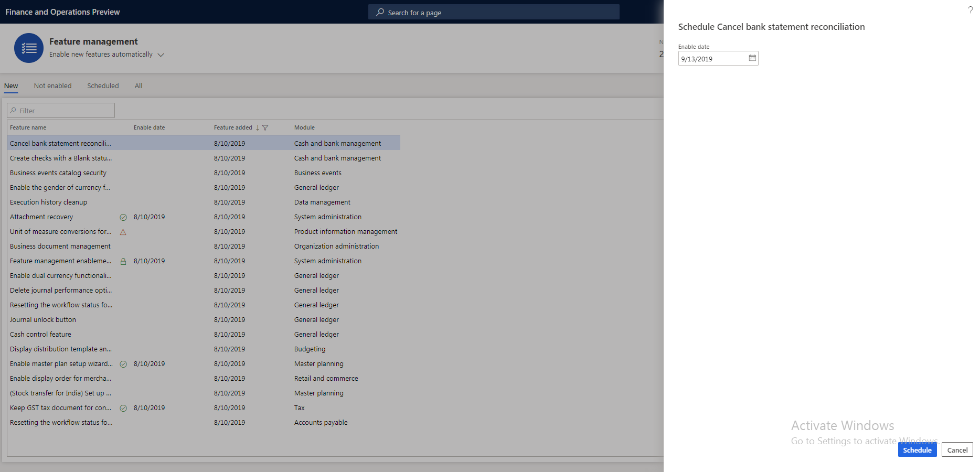Image resolution: width=980 pixels, height=472 pixels.
Task: Click the Schedule button
Action: [x=917, y=449]
